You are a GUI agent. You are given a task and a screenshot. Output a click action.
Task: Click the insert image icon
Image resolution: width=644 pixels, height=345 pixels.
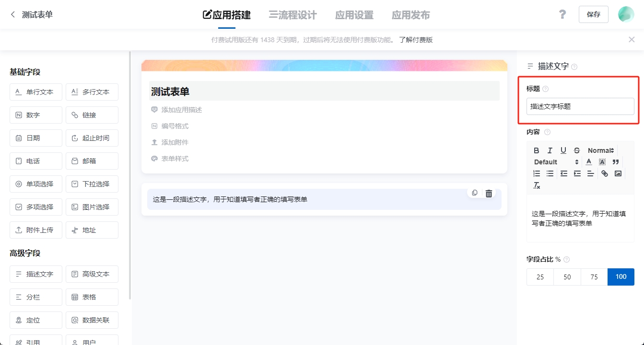(x=618, y=173)
